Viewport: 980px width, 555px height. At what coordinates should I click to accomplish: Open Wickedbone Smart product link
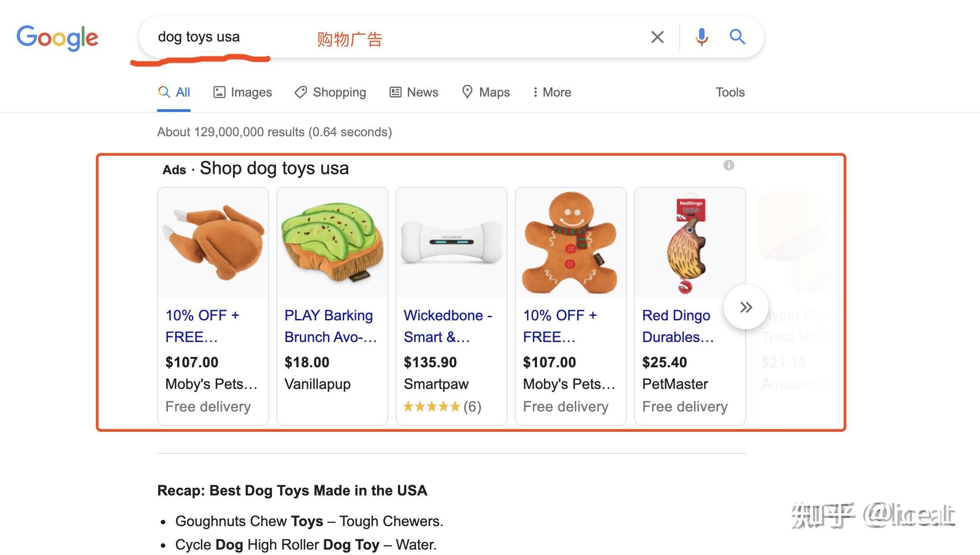coord(448,326)
